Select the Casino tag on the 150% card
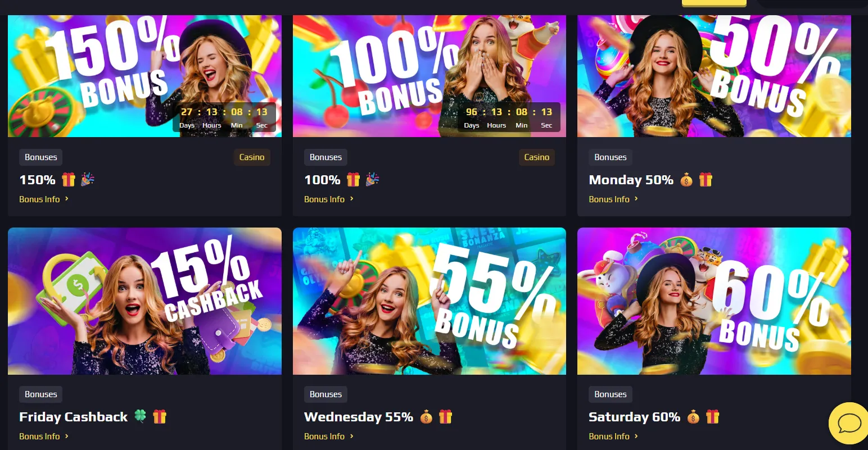 (252, 157)
